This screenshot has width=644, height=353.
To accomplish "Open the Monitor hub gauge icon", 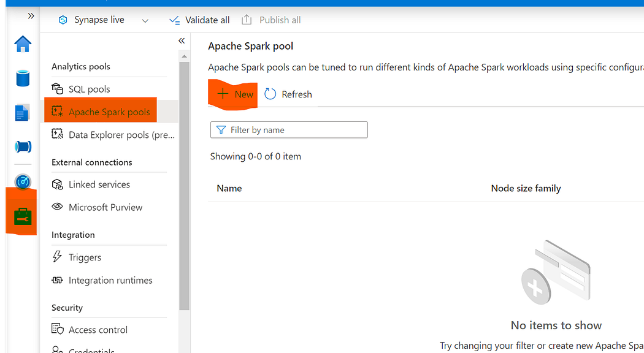I will point(23,181).
